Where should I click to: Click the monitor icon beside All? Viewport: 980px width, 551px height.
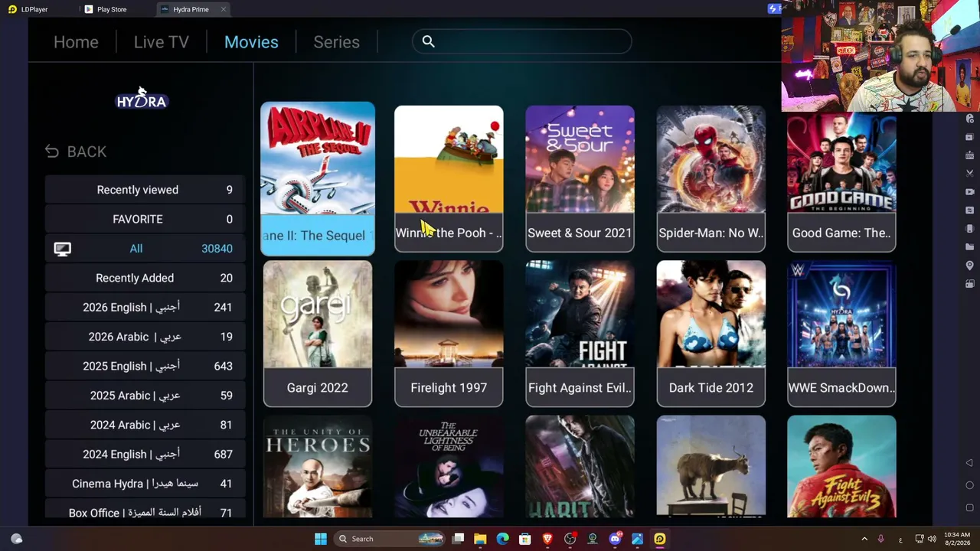coord(62,249)
